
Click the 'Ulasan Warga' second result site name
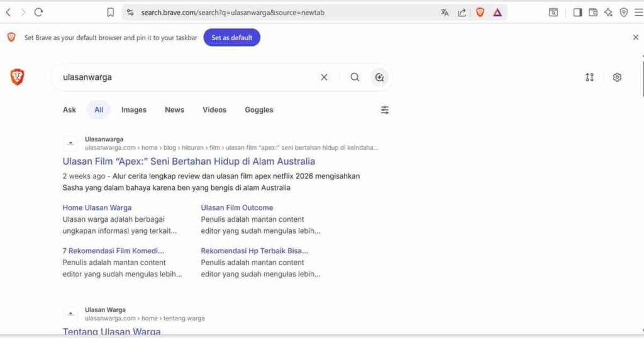point(105,310)
